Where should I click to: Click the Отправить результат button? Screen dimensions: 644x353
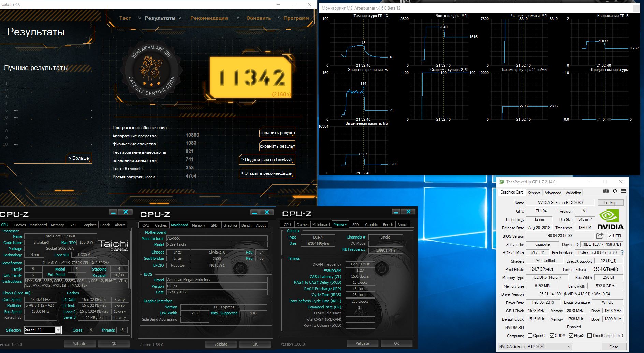[x=277, y=133]
